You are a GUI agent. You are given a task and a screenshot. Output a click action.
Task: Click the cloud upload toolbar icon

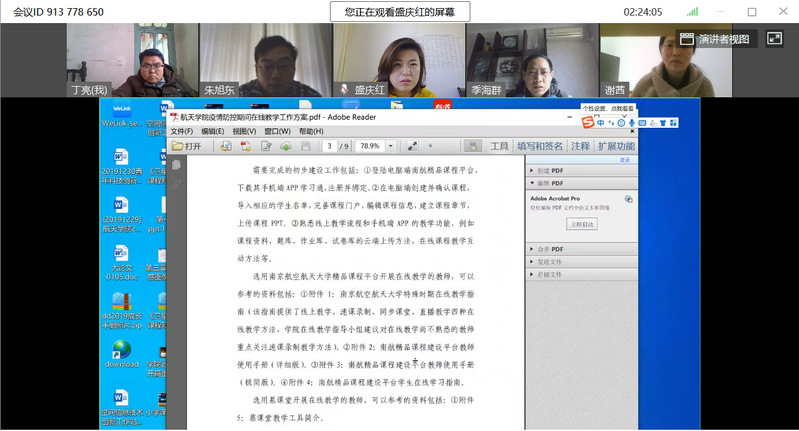285,146
